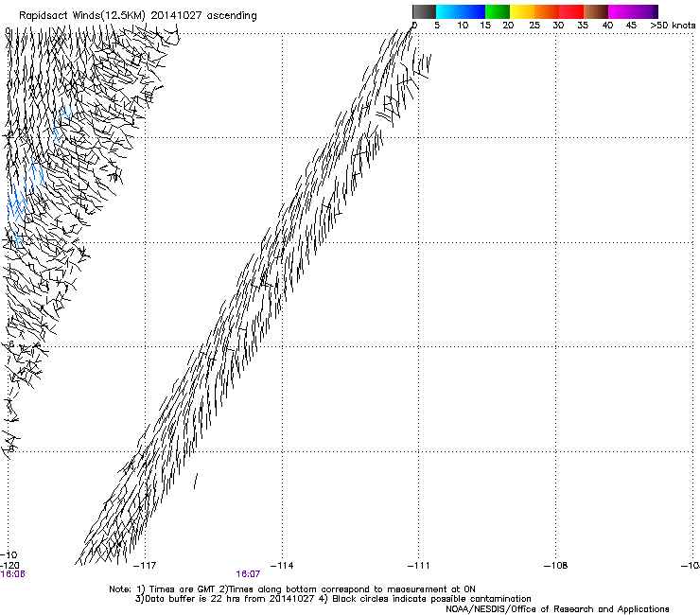This screenshot has height=615, width=700.
Task: Click the gray 0-5 knots color swatch
Action: pyautogui.click(x=424, y=11)
